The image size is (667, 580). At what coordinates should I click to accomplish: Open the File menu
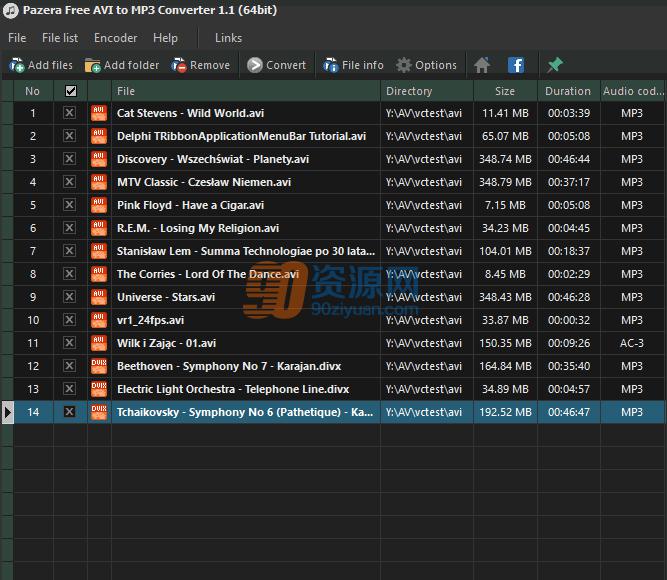(17, 38)
